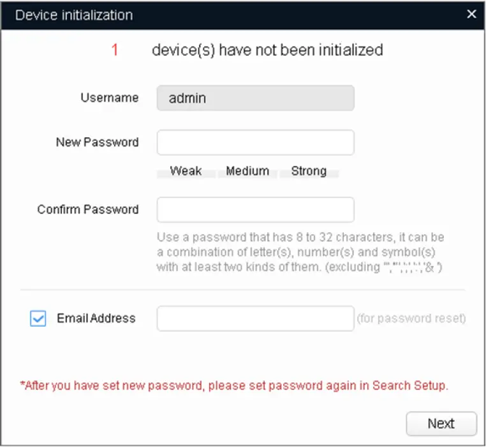Viewport: 486px width, 448px height.
Task: Focus the New Password input box
Action: 255,143
